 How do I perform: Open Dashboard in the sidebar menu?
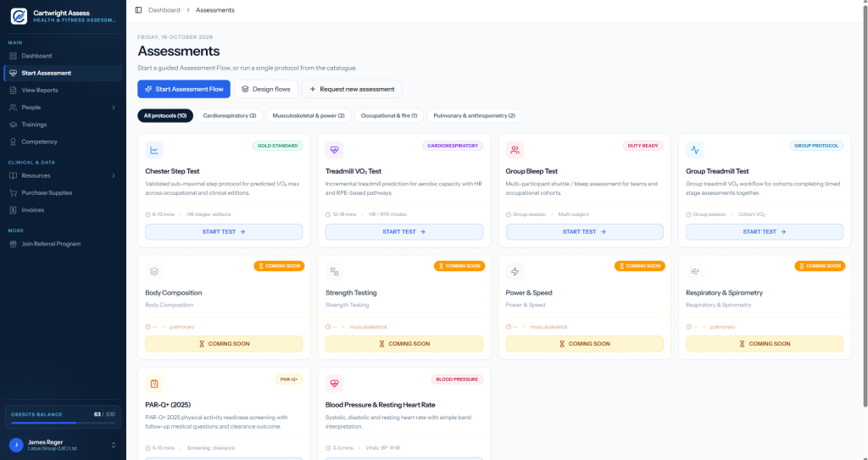coord(63,56)
